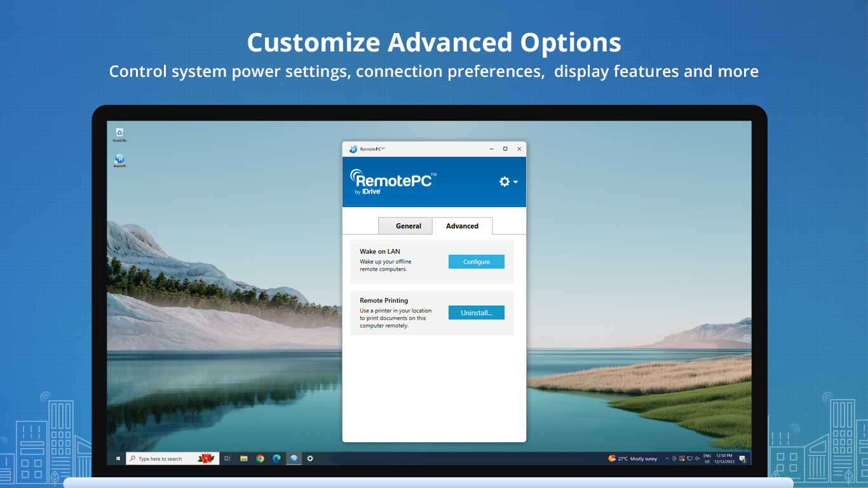Open the Recycle Bin desktop icon
This screenshot has height=488, width=868.
pos(121,133)
